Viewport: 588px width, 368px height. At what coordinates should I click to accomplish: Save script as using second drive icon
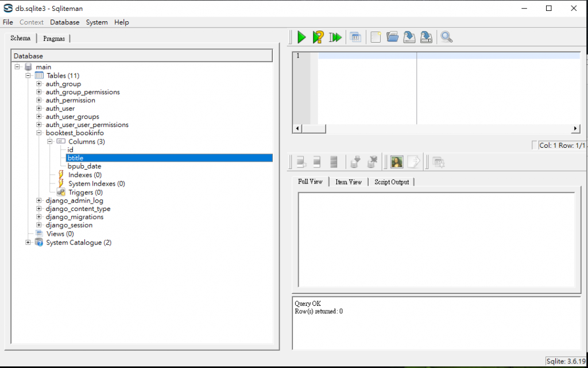pyautogui.click(x=426, y=37)
